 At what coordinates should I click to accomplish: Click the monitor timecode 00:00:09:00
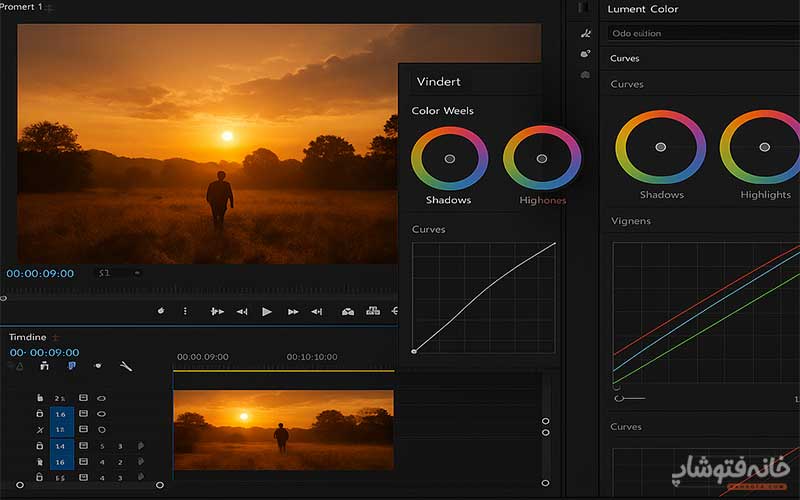(x=40, y=273)
